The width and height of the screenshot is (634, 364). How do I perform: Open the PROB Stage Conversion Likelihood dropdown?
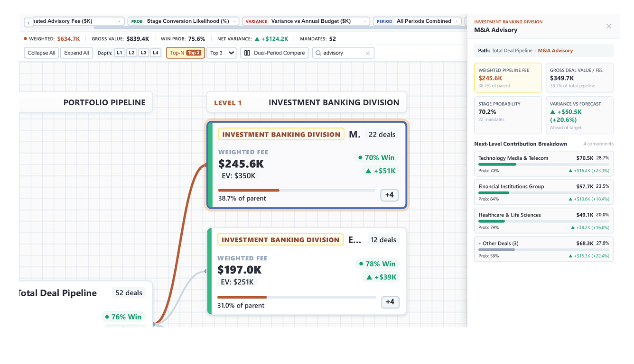[x=183, y=21]
